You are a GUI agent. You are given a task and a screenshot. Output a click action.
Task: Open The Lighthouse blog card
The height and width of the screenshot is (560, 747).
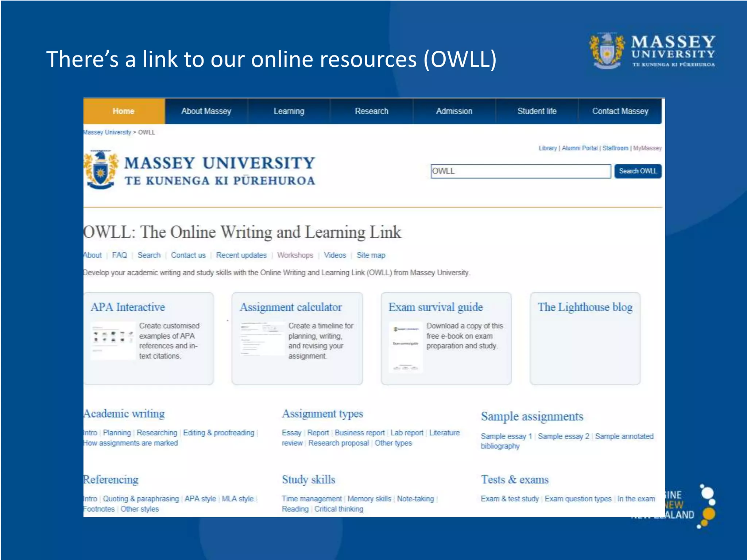[x=585, y=307]
